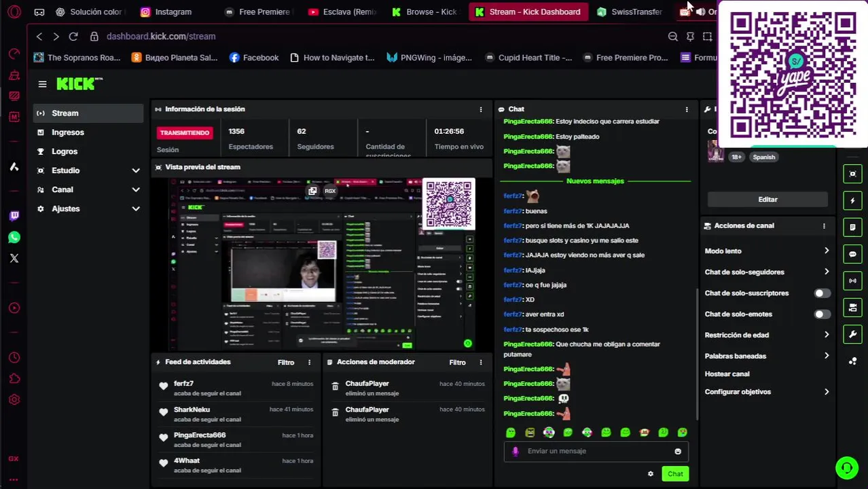Click the screen capture panel icon in right rail

(x=852, y=174)
